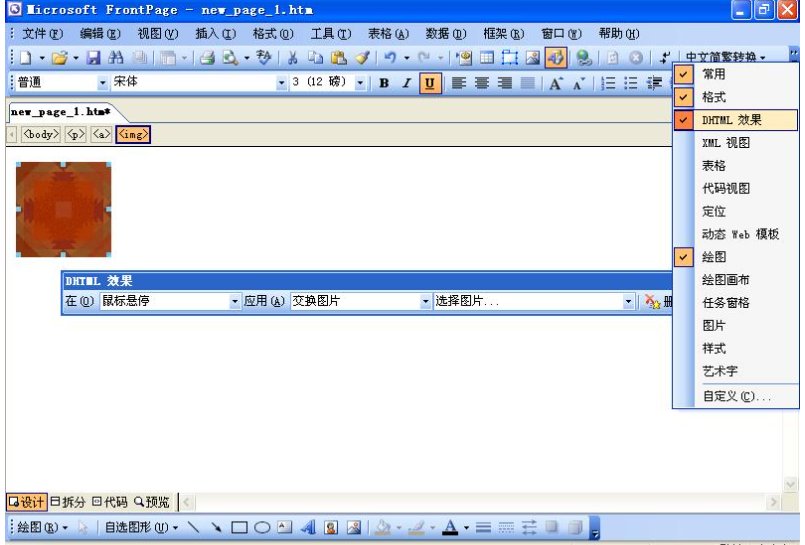Image resolution: width=805 pixels, height=545 pixels.
Task: Expand the 绘图(R) drawing menu
Action: pyautogui.click(x=42, y=527)
